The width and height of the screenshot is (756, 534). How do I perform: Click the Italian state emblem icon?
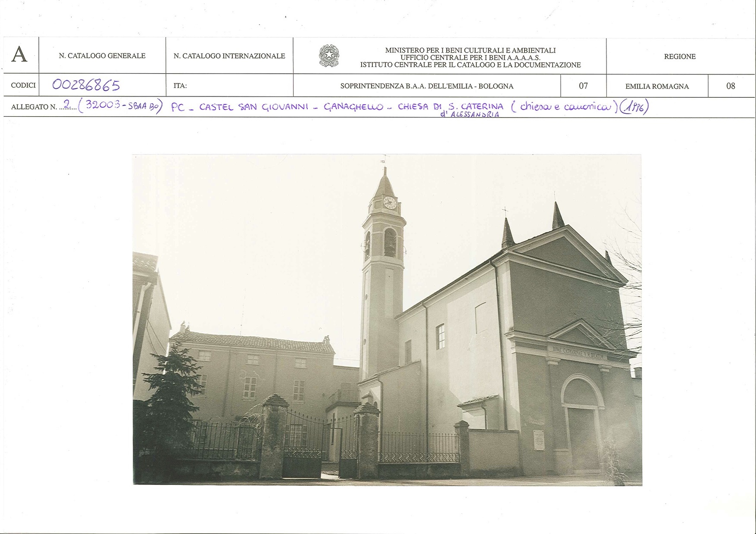328,55
